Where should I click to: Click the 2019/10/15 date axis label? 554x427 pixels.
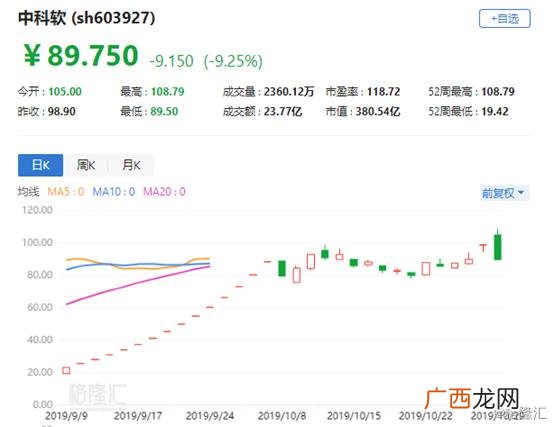pyautogui.click(x=354, y=416)
